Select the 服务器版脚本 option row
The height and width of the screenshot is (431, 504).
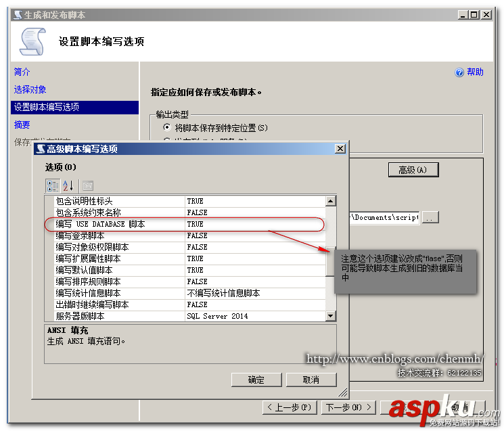click(x=189, y=316)
